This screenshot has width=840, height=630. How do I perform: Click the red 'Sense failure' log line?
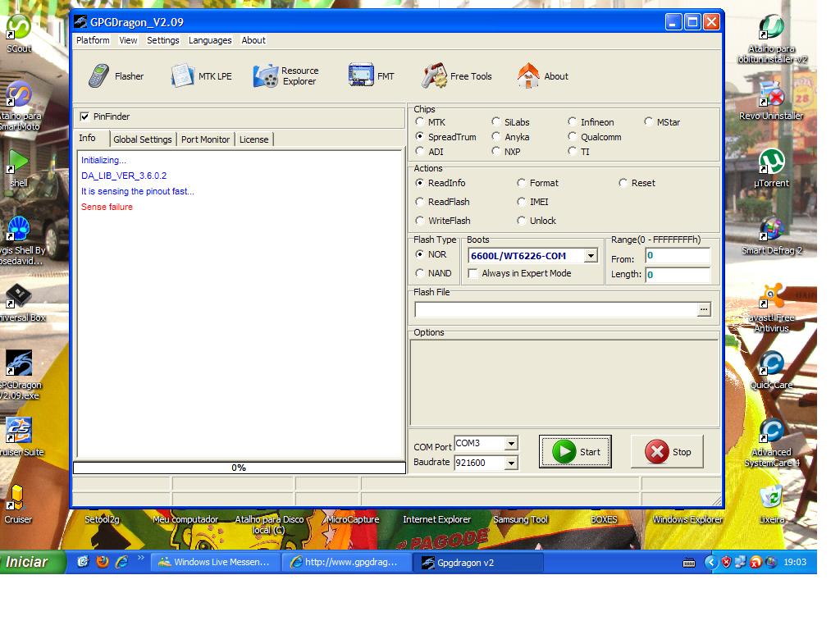tap(107, 207)
